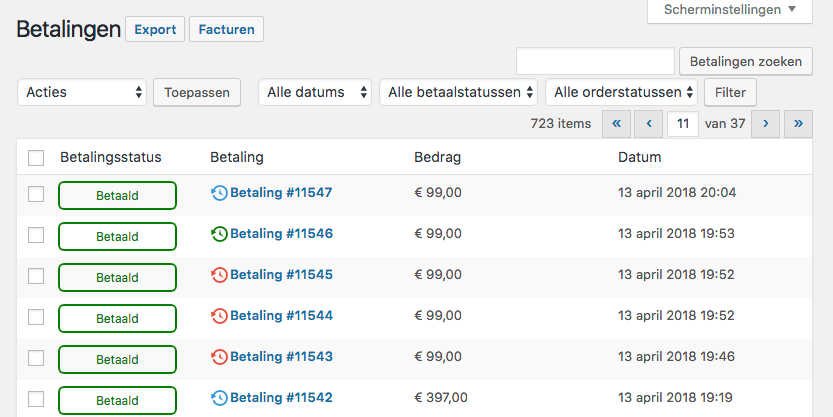Click the red clock icon beside Betaling #11545
The height and width of the screenshot is (417, 833).
219,275
